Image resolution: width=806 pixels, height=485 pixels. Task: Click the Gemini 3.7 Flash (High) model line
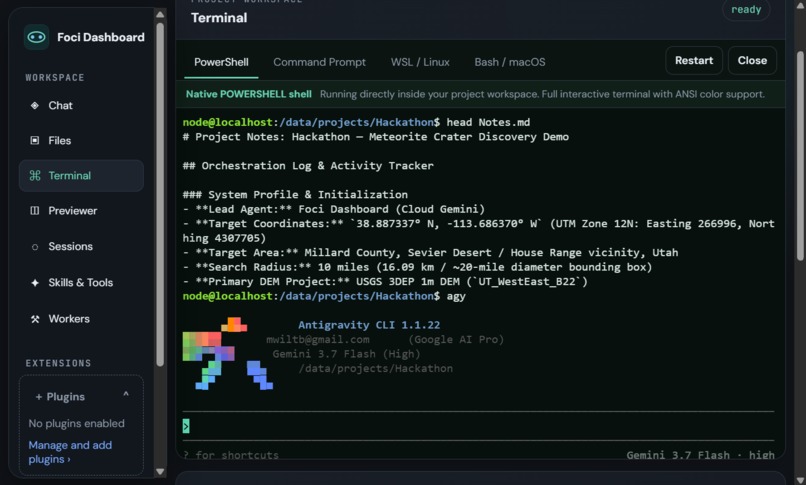pos(346,354)
